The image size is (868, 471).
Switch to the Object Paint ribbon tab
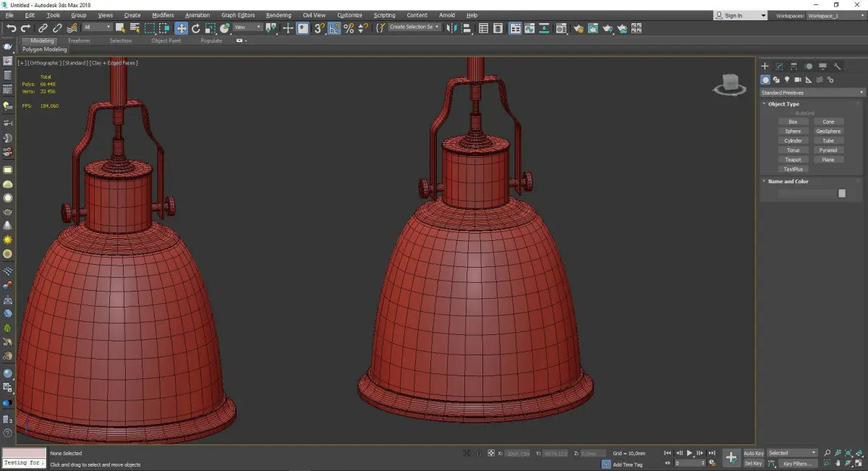pos(166,41)
